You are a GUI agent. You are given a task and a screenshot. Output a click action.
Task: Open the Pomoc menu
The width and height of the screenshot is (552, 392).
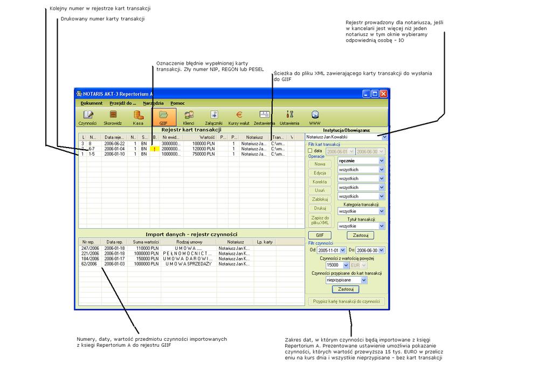[x=177, y=103]
